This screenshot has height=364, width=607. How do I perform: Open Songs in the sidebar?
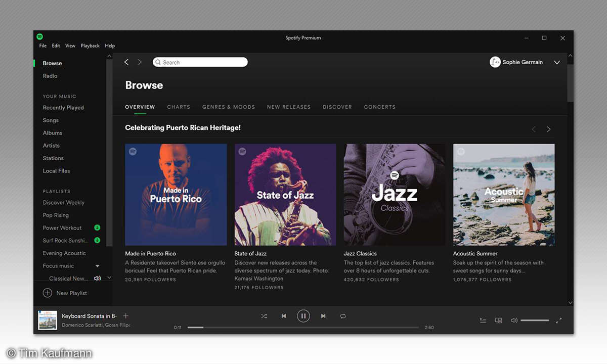[x=51, y=120]
